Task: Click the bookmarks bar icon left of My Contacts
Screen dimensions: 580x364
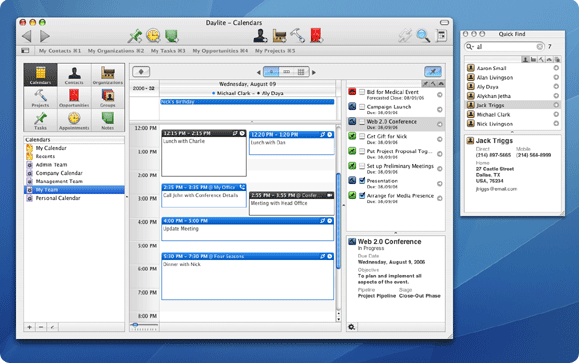Action: 25,51
